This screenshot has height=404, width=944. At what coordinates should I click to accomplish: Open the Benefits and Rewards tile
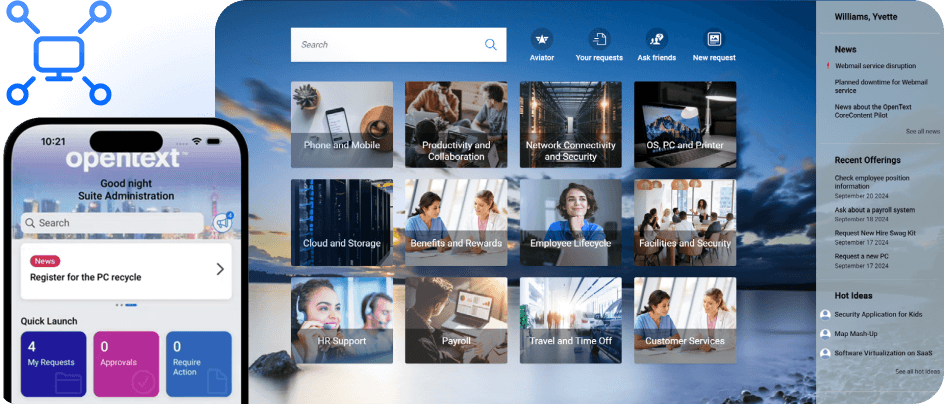456,222
